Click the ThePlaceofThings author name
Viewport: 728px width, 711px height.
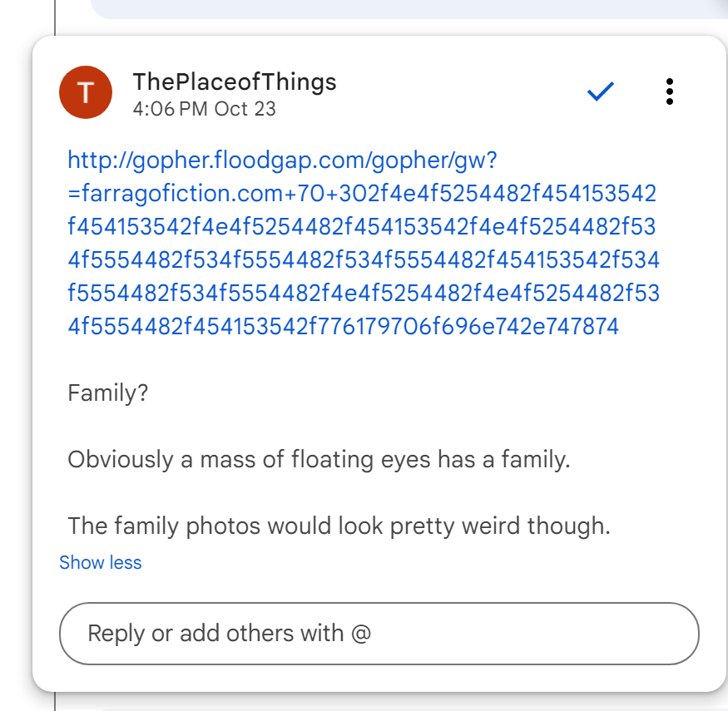click(234, 81)
